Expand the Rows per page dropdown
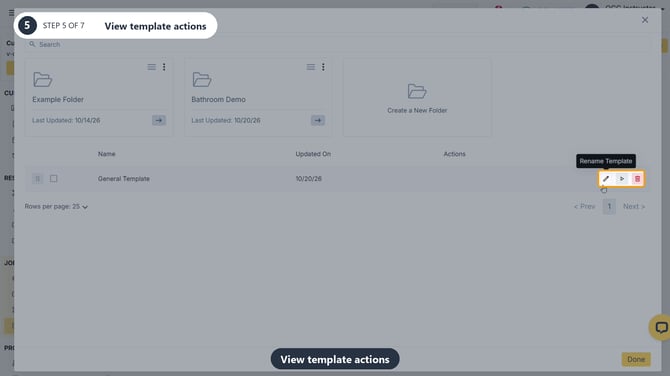The width and height of the screenshot is (670, 376). pos(56,206)
